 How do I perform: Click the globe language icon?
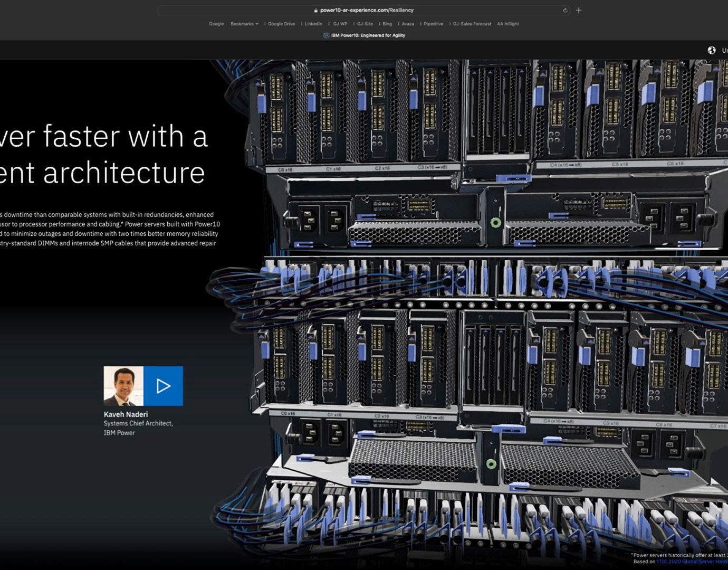coord(712,50)
